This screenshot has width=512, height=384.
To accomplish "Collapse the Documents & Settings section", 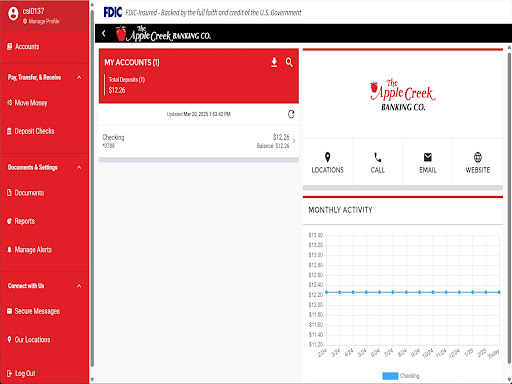I will pyautogui.click(x=79, y=167).
